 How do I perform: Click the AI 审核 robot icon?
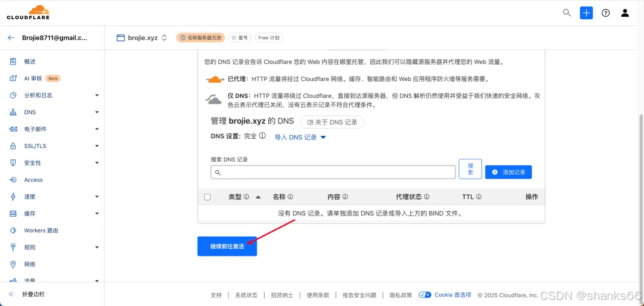coord(13,78)
